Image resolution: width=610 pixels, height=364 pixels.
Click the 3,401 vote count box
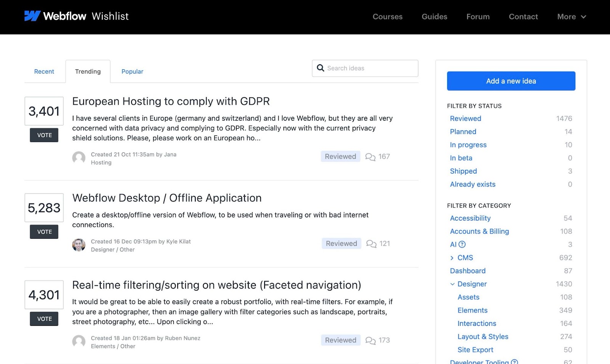[44, 111]
